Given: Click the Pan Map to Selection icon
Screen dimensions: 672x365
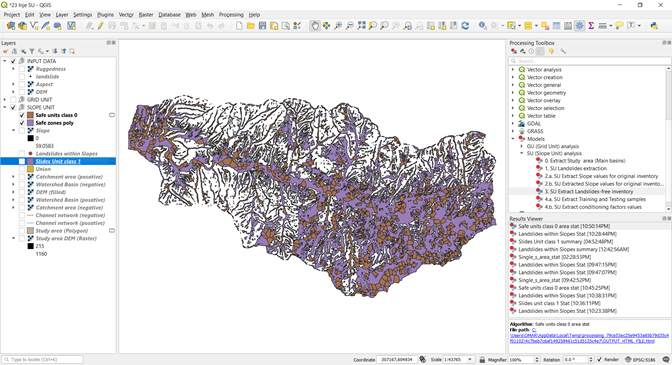Looking at the screenshot, I should click(326, 26).
